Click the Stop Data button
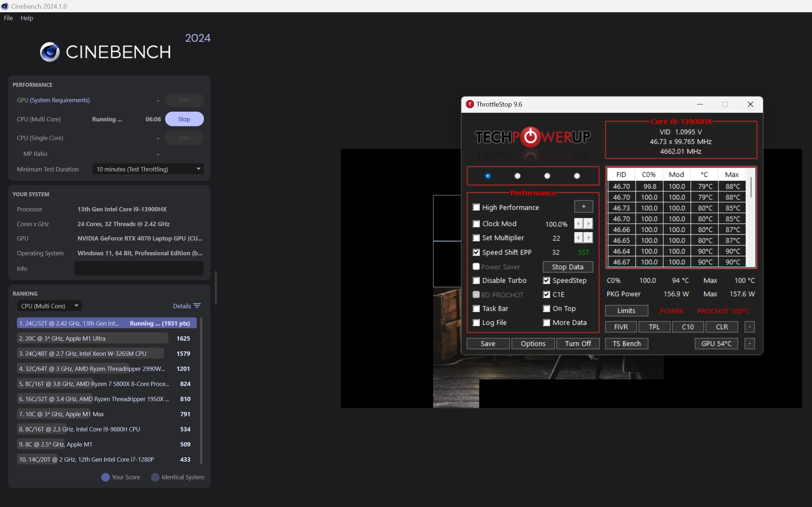 [568, 267]
